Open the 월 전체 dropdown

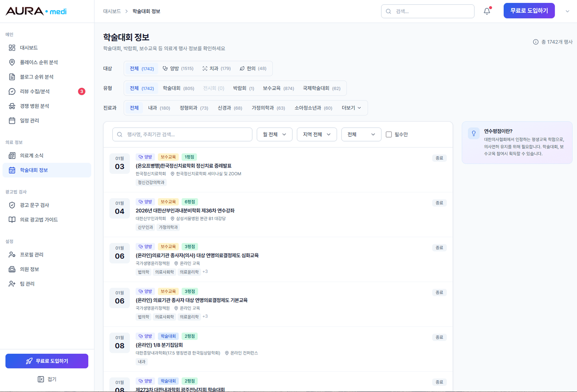tap(274, 134)
